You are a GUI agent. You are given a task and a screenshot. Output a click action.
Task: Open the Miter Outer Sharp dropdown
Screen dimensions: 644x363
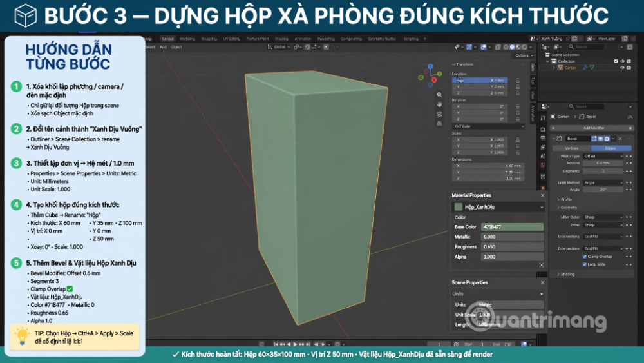pos(603,217)
